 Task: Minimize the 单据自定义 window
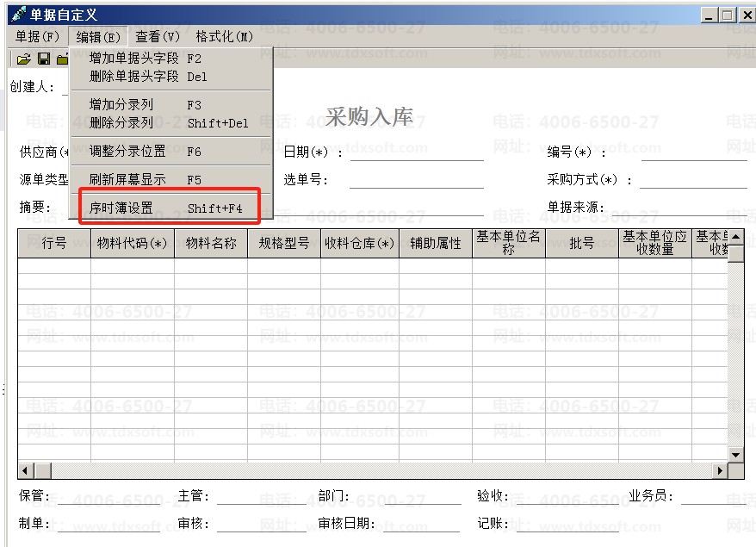point(709,15)
